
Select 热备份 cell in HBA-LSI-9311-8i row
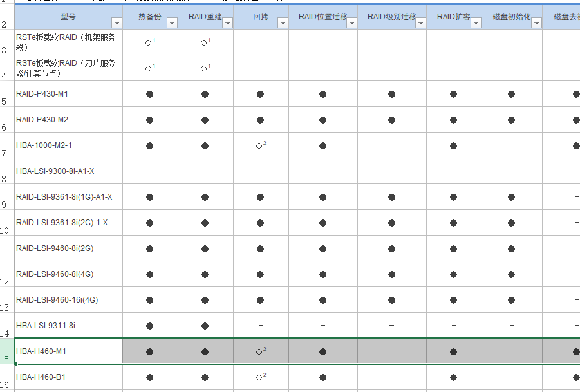[150, 326]
